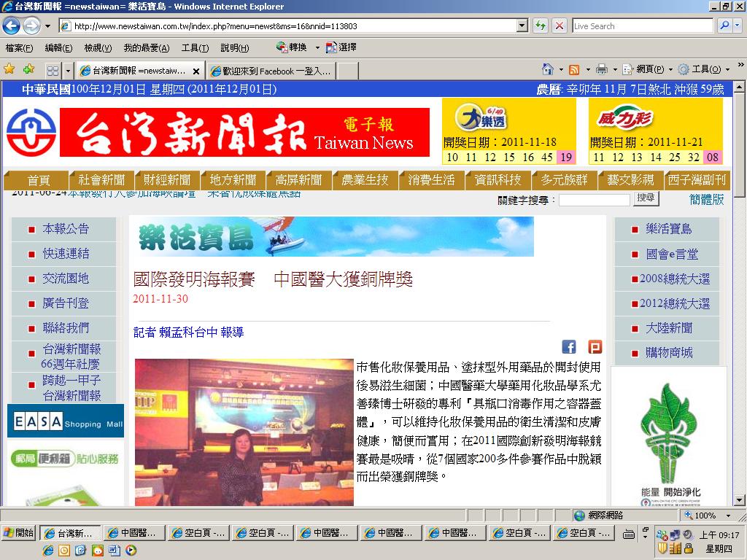Image resolution: width=747 pixels, height=560 pixels.
Task: Click the Windows 開始 start button
Action: pyautogui.click(x=18, y=532)
